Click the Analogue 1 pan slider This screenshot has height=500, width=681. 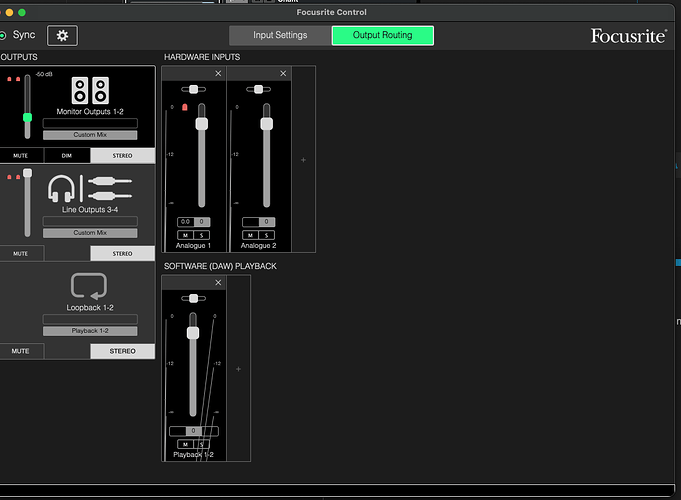tap(194, 89)
